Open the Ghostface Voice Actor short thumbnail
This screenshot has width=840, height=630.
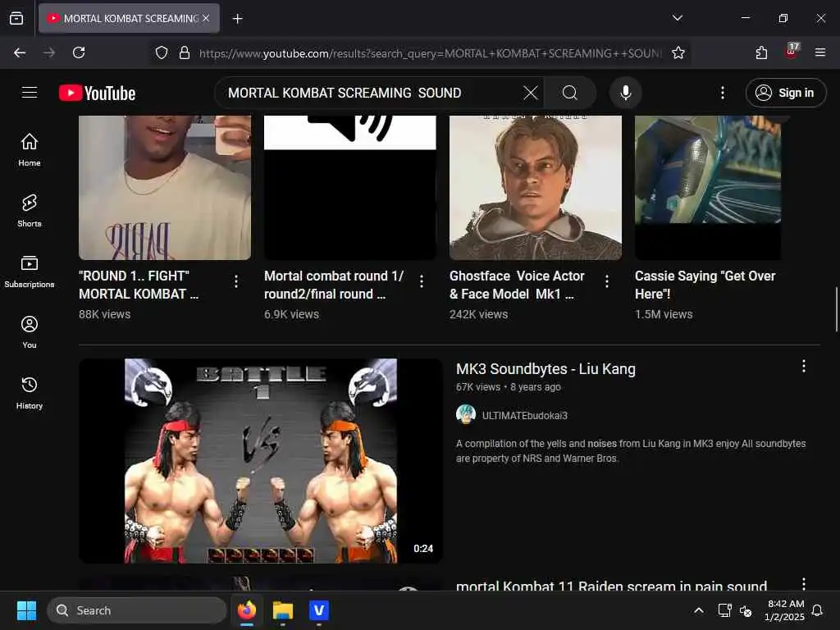point(535,188)
